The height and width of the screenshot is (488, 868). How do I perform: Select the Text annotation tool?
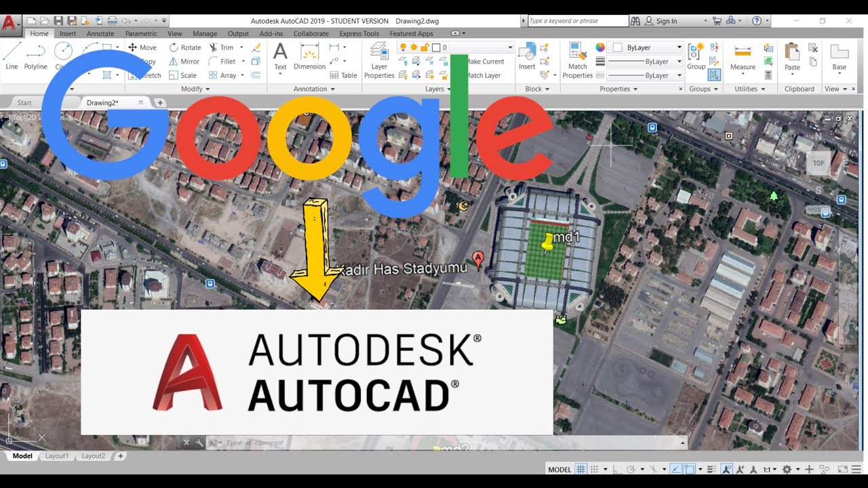click(x=280, y=56)
